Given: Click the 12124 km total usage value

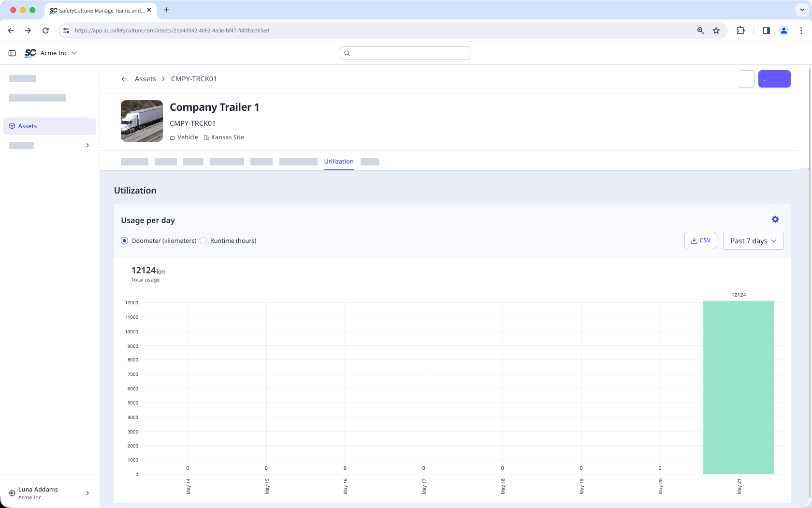Looking at the screenshot, I should 148,270.
